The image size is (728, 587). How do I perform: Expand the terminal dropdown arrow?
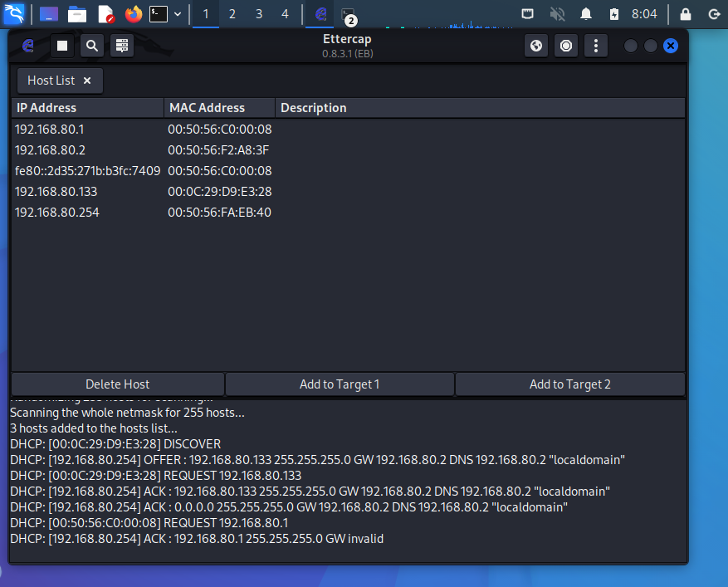178,14
